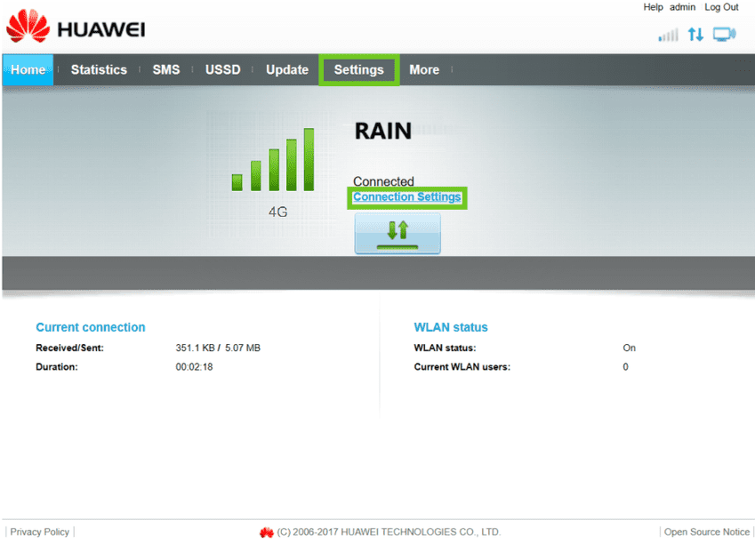This screenshot has height=560, width=755.
Task: Click the data transfer arrows status icon
Action: click(x=695, y=35)
